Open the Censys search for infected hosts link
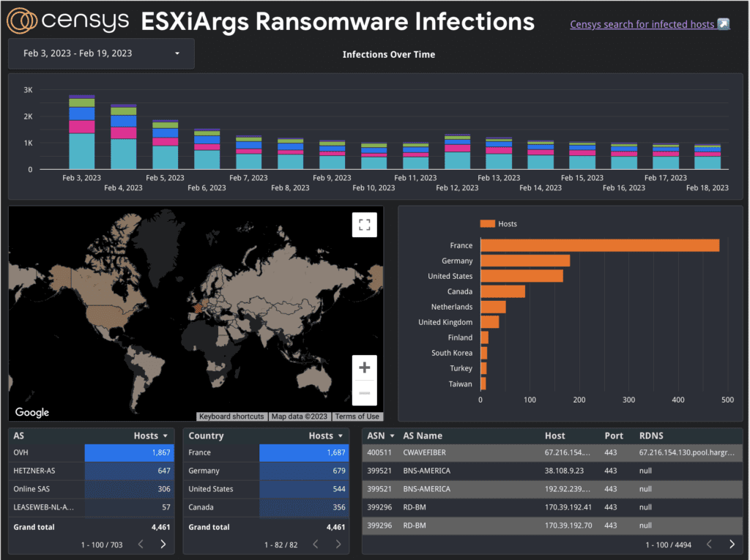This screenshot has width=750, height=560. click(x=642, y=24)
